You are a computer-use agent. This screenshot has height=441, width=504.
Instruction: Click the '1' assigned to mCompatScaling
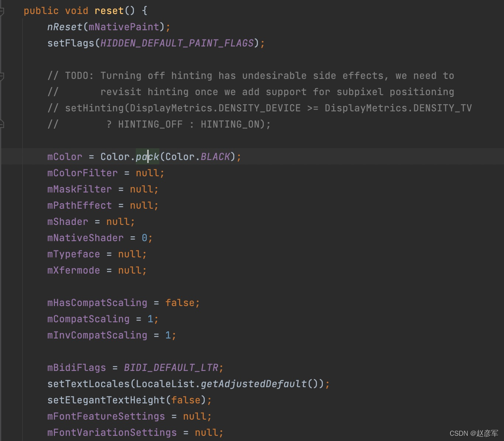(x=151, y=319)
